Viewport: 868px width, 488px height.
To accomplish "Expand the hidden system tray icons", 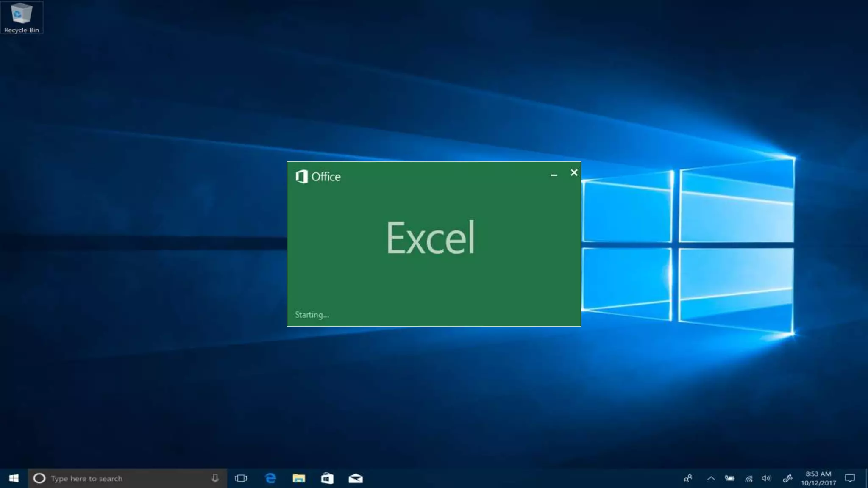I will [711, 478].
